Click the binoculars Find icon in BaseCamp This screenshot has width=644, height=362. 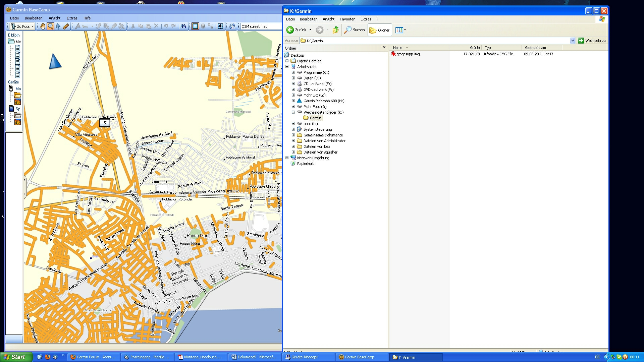pos(183,26)
